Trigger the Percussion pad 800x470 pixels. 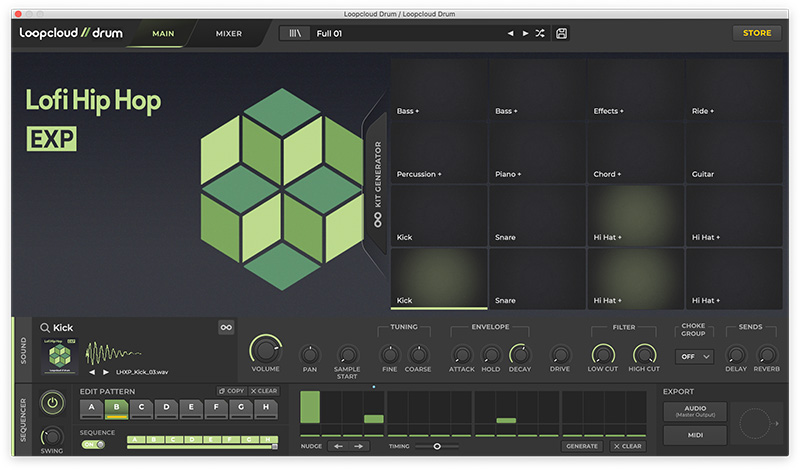point(439,153)
